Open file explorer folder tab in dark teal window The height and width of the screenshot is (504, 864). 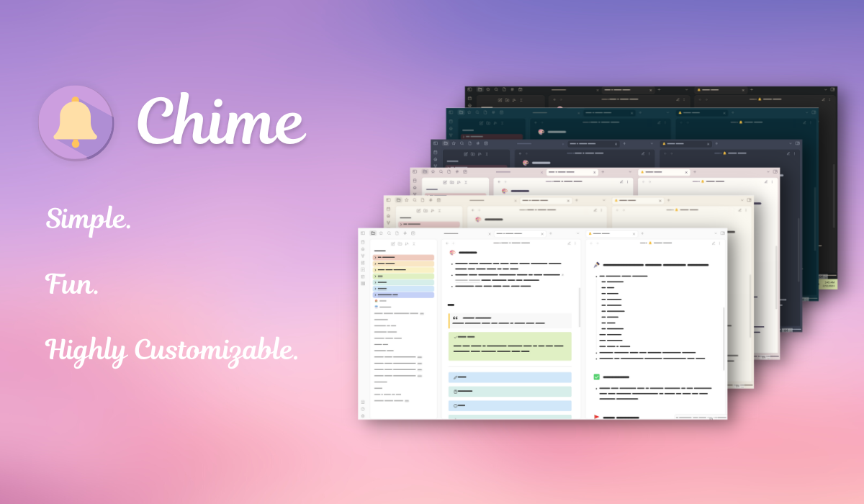(x=461, y=112)
